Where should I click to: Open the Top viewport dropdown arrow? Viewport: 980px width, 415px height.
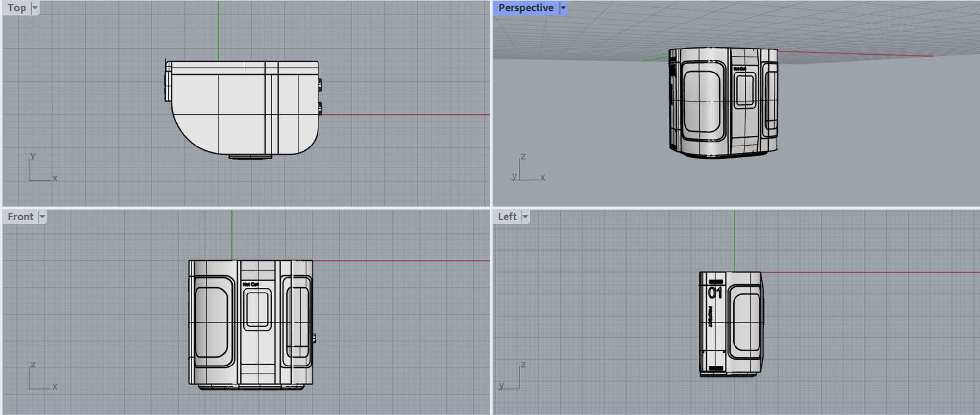coord(35,8)
